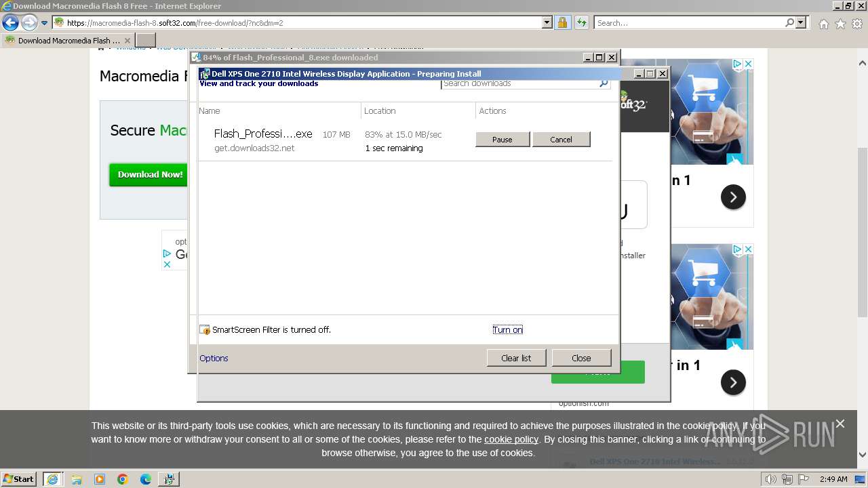Open the IE Tools gear icon
This screenshot has width=868, height=488.
857,24
